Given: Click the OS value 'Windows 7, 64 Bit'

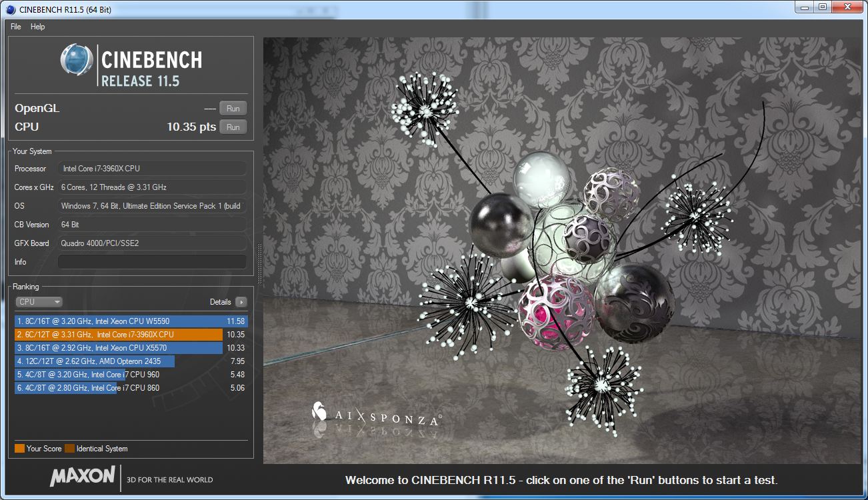Looking at the screenshot, I should [152, 206].
